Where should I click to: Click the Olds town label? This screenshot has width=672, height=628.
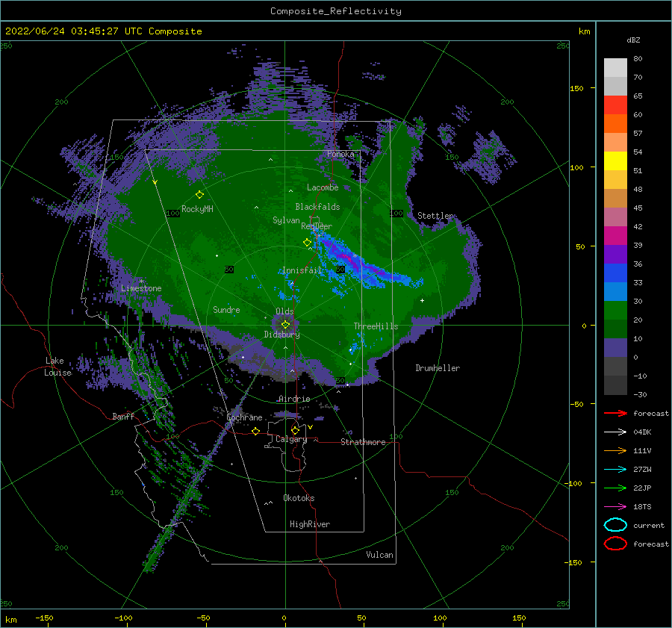pos(284,311)
